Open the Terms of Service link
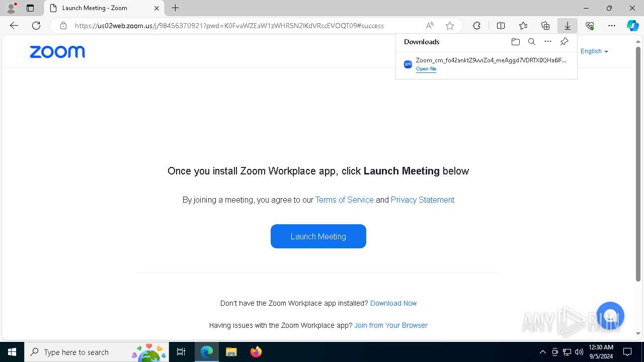Image resolution: width=644 pixels, height=362 pixels. [x=345, y=200]
